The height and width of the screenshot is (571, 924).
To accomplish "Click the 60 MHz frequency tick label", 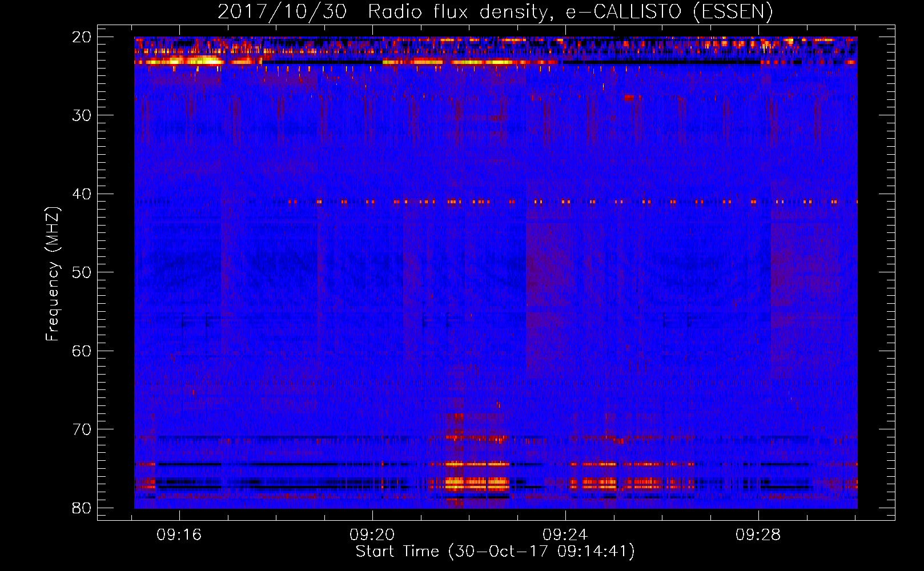I will [82, 351].
